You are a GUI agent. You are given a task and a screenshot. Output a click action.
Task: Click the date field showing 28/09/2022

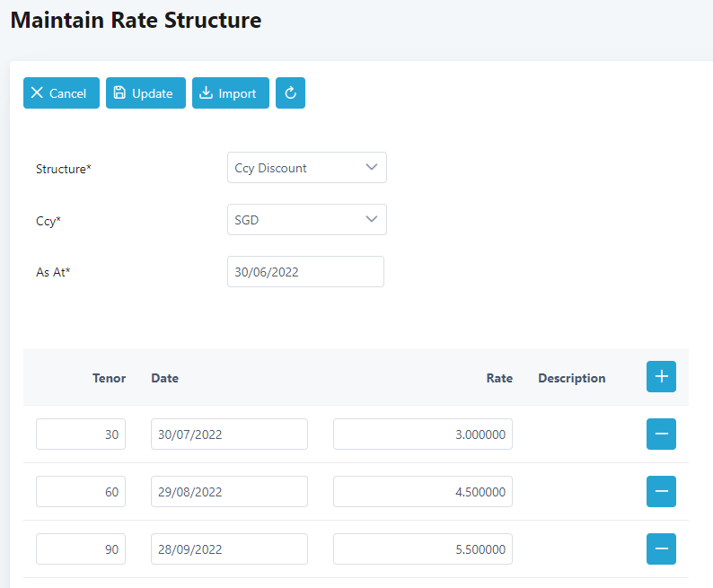tap(229, 549)
